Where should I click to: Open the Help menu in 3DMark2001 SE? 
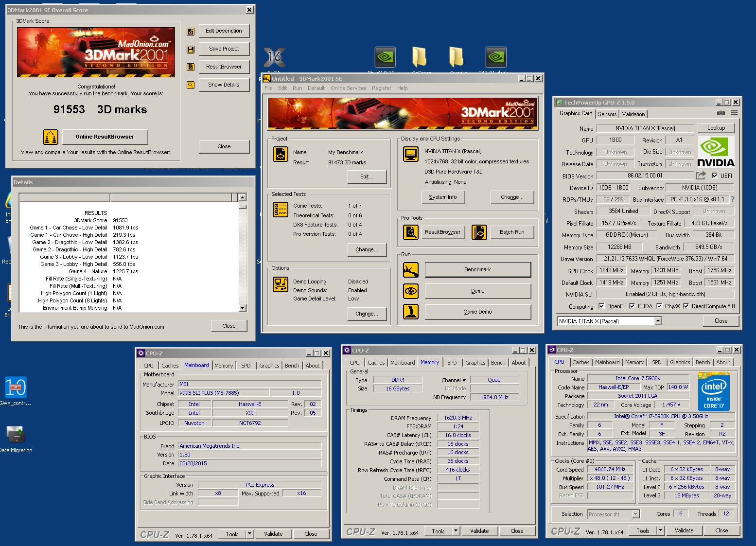[402, 88]
